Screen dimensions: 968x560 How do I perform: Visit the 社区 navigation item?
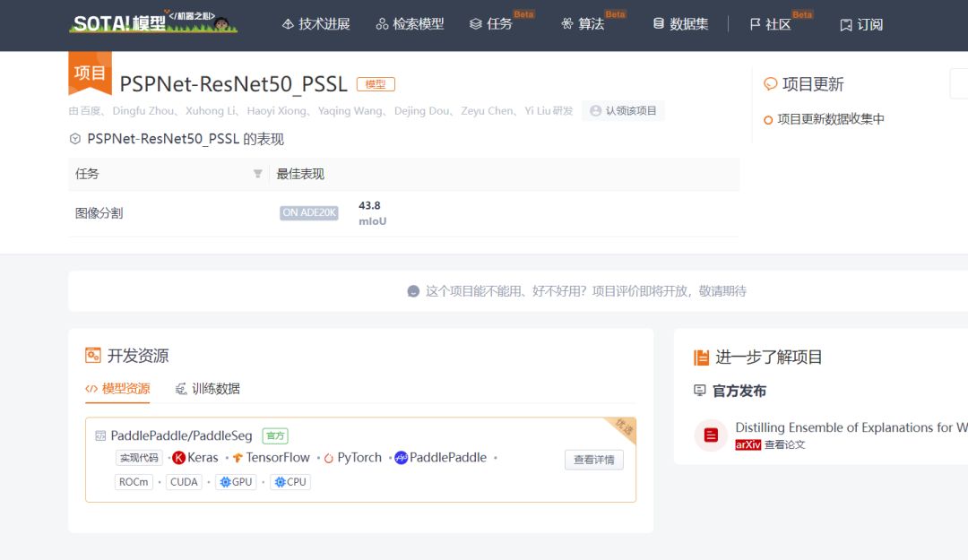[770, 24]
